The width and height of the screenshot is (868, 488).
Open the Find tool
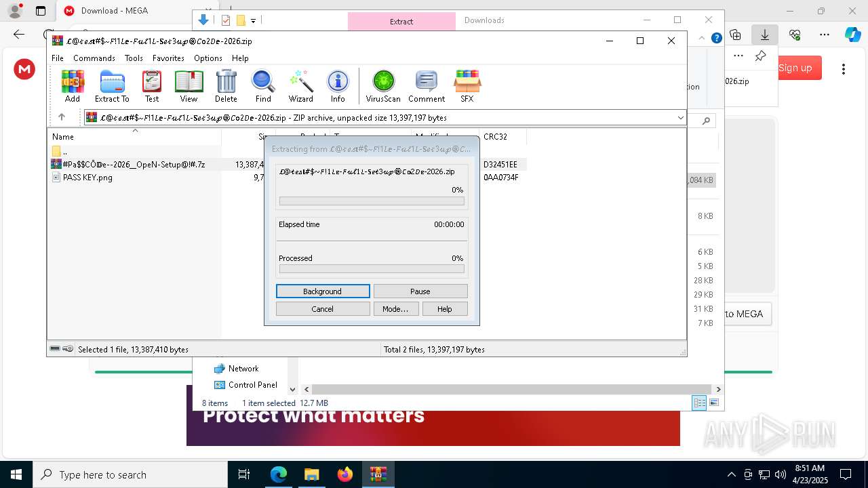[263, 86]
